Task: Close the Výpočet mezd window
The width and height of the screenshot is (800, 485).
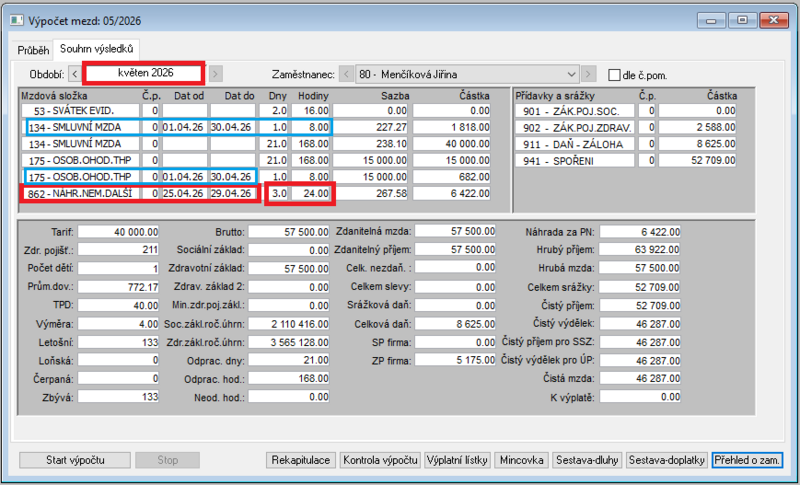Action: (774, 20)
